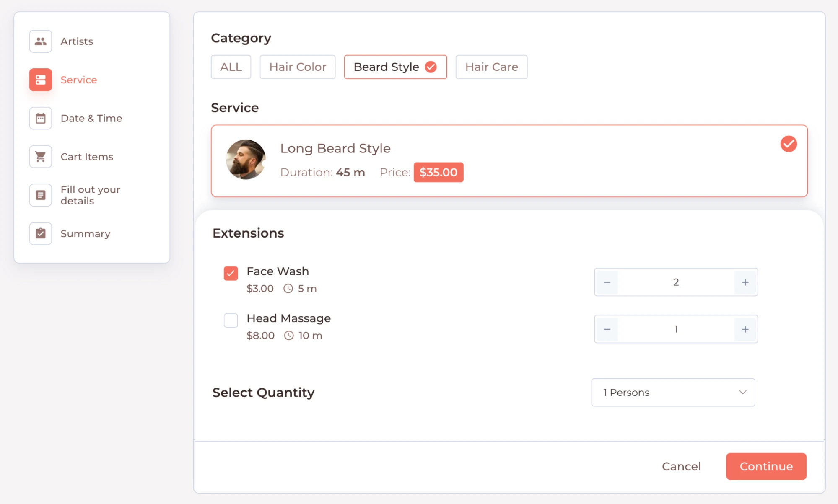Select the Hair Color category tab

(298, 67)
